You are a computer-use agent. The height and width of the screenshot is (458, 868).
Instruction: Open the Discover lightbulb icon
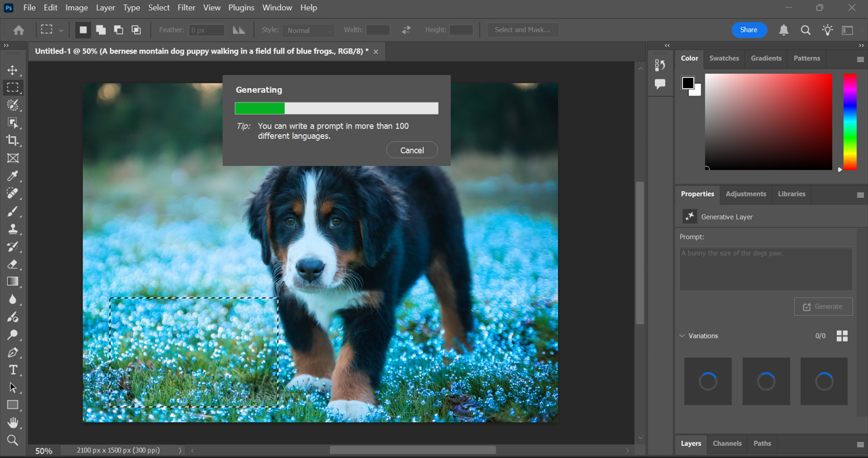[x=827, y=30]
